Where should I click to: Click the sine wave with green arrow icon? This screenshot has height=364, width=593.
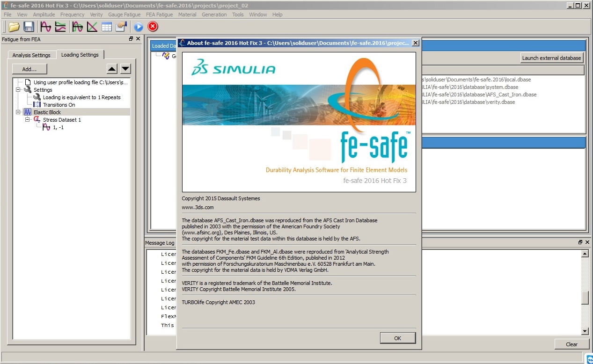coord(78,27)
